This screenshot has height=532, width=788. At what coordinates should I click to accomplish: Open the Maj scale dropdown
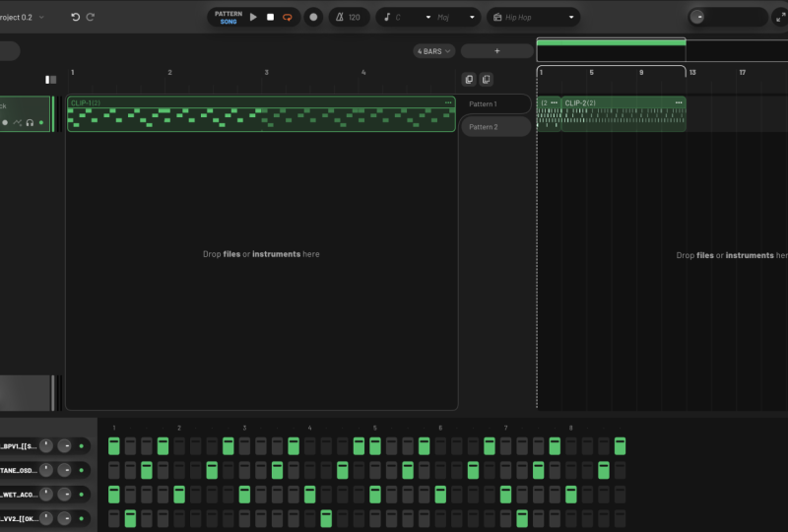click(x=455, y=17)
